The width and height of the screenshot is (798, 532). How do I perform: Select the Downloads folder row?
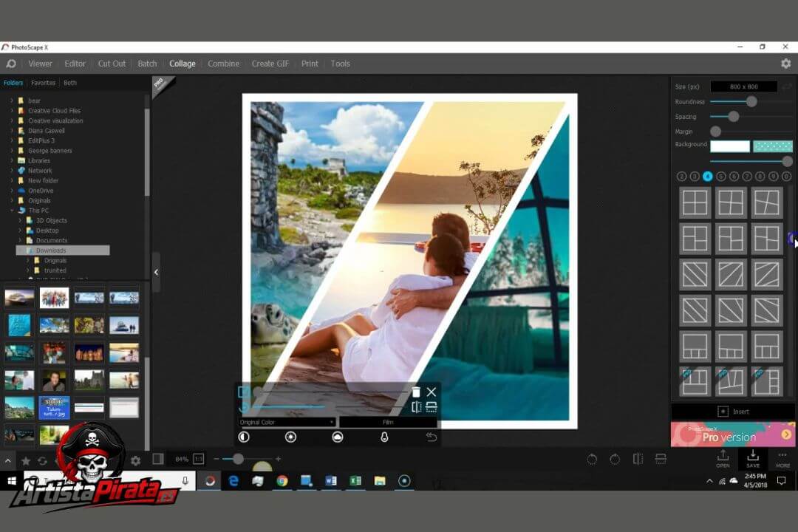[63, 250]
